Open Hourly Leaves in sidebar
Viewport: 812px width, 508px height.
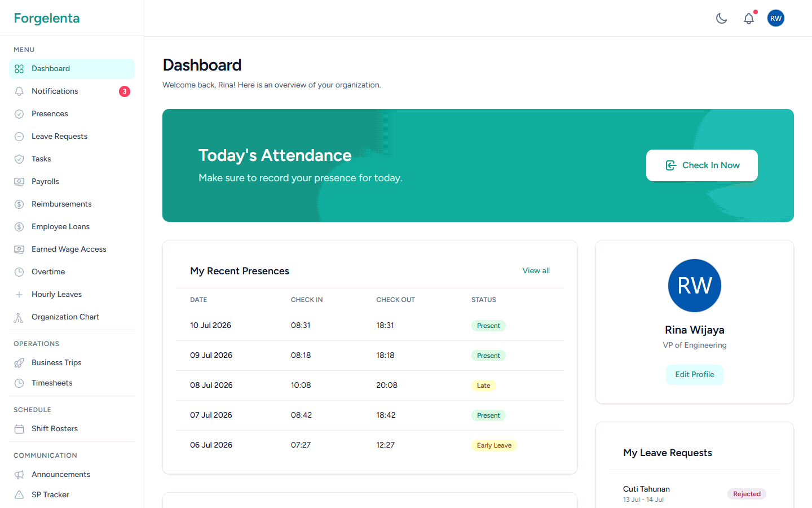pyautogui.click(x=72, y=295)
